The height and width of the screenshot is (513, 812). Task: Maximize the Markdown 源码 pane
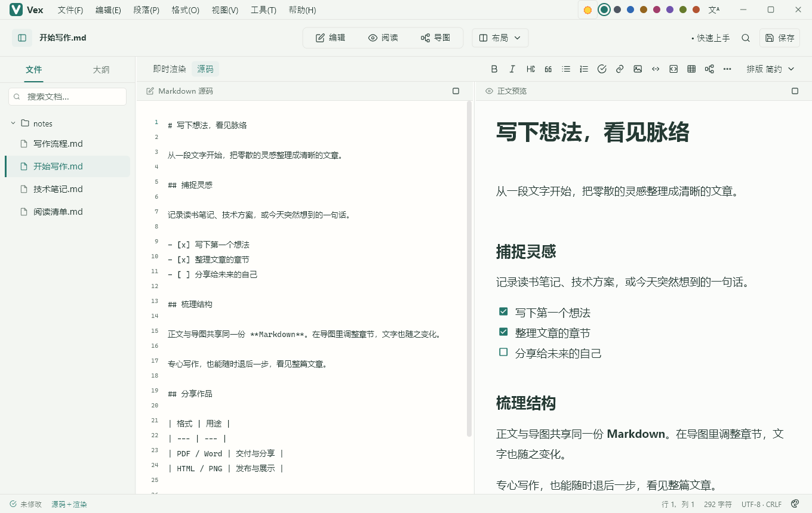click(x=456, y=91)
